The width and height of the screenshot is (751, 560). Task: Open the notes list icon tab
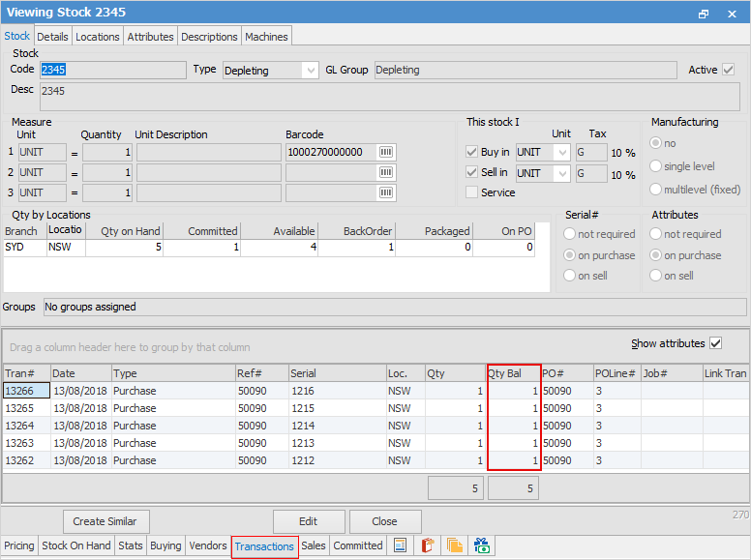click(401, 546)
